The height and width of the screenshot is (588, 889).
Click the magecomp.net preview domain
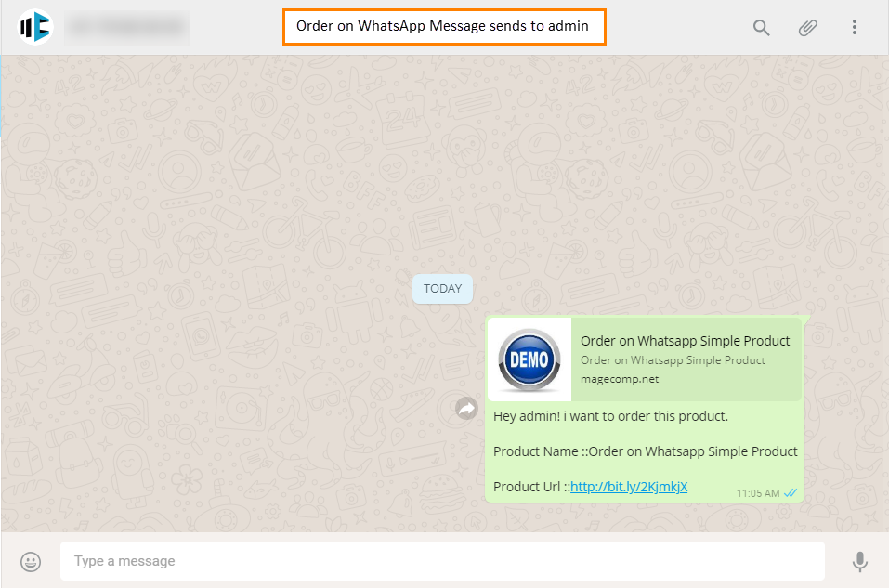[619, 379]
